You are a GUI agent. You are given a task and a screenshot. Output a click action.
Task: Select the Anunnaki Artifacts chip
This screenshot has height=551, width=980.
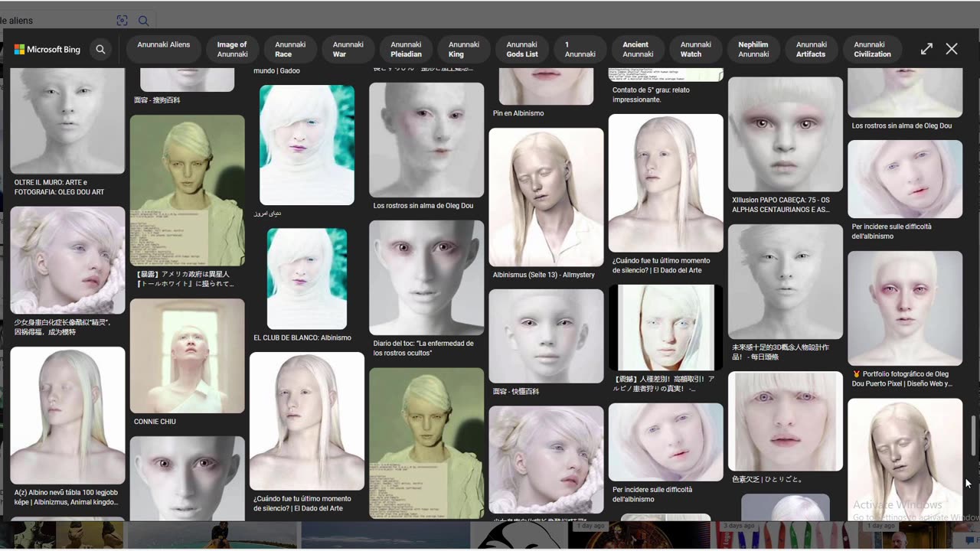tap(812, 49)
